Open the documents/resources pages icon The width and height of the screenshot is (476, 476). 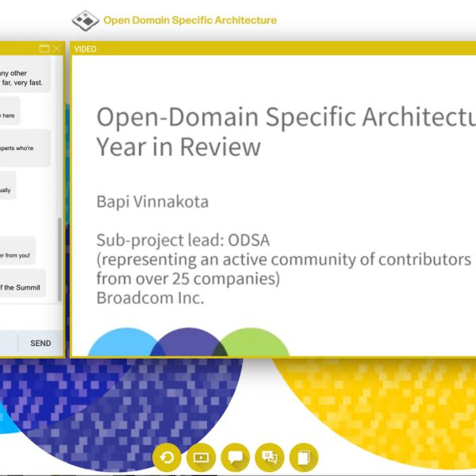[x=303, y=458]
